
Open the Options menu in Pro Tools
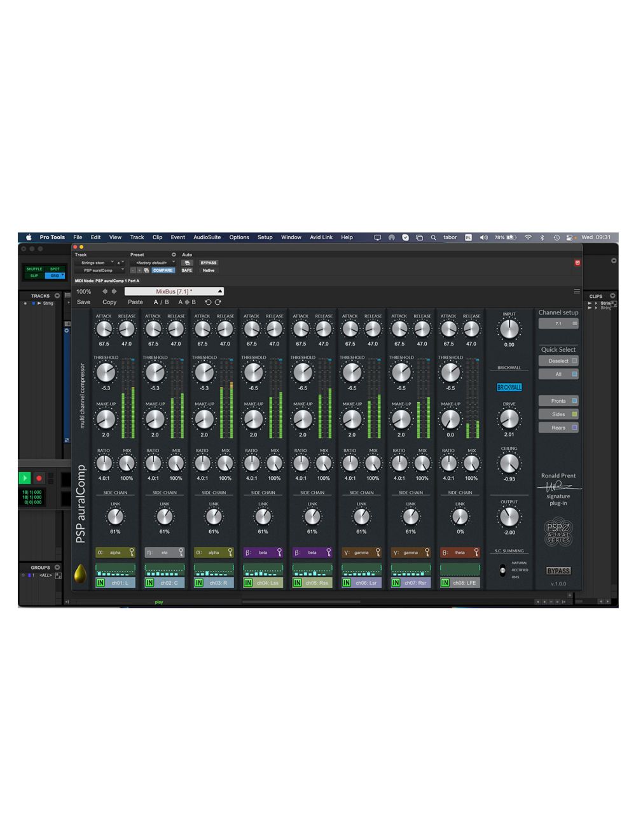click(238, 237)
